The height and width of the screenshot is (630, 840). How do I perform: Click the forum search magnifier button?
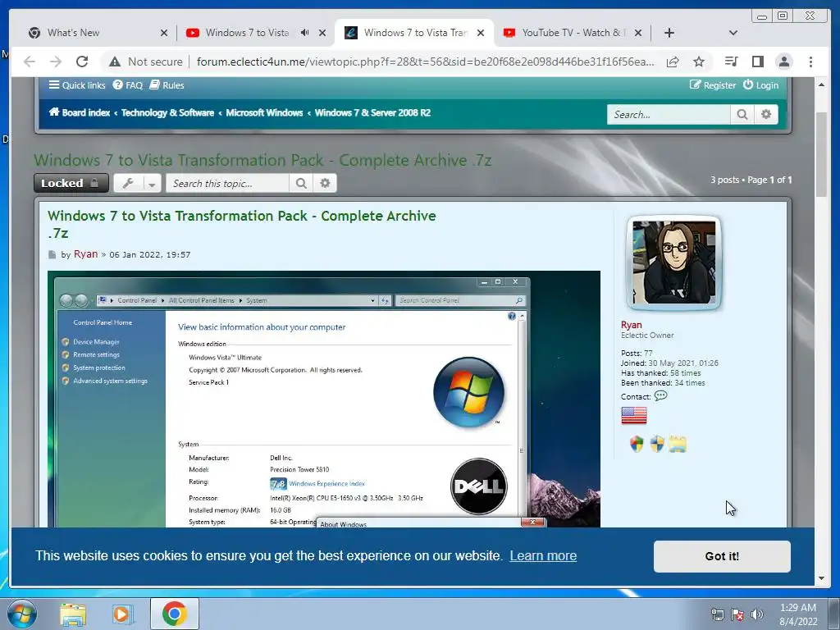click(742, 114)
